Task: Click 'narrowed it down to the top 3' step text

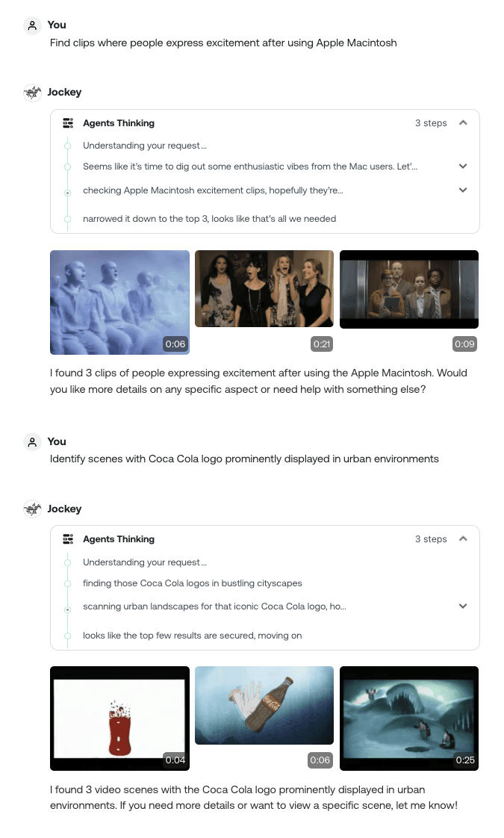Action: click(x=210, y=219)
